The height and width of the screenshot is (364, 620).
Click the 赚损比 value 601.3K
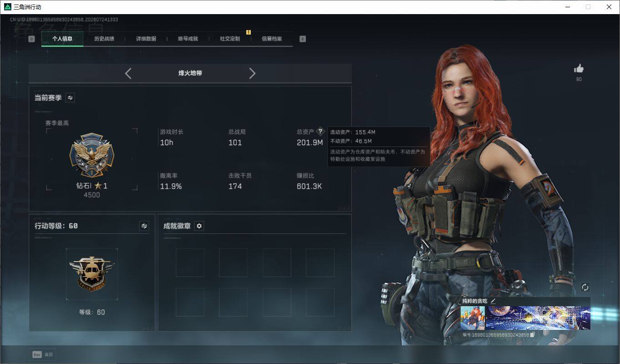tap(309, 186)
